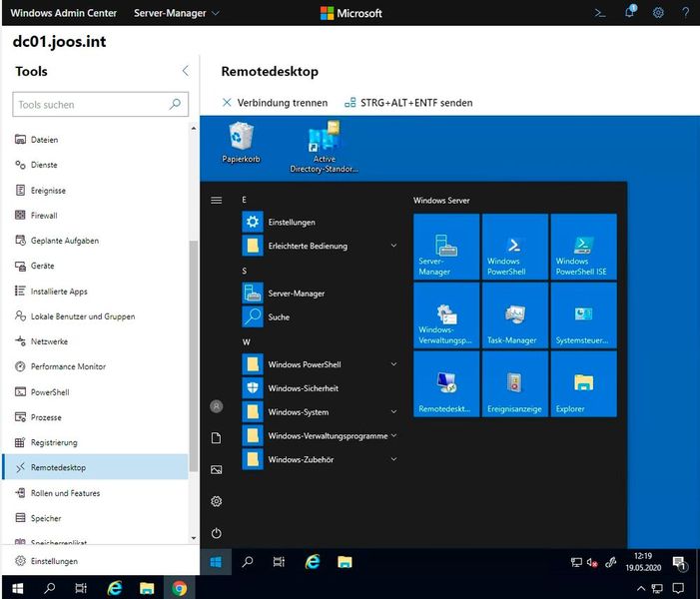
Task: Select Active Directory-Standorte desktop shortcut
Action: [x=325, y=148]
